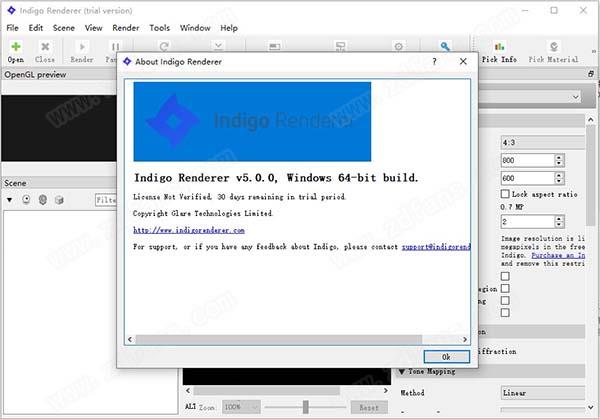Click the Reset zoom button

pyautogui.click(x=369, y=408)
